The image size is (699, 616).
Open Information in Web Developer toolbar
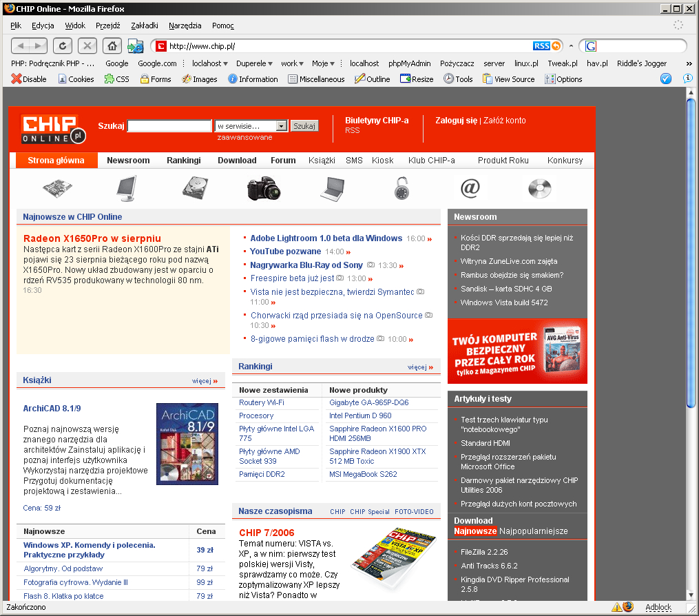253,79
